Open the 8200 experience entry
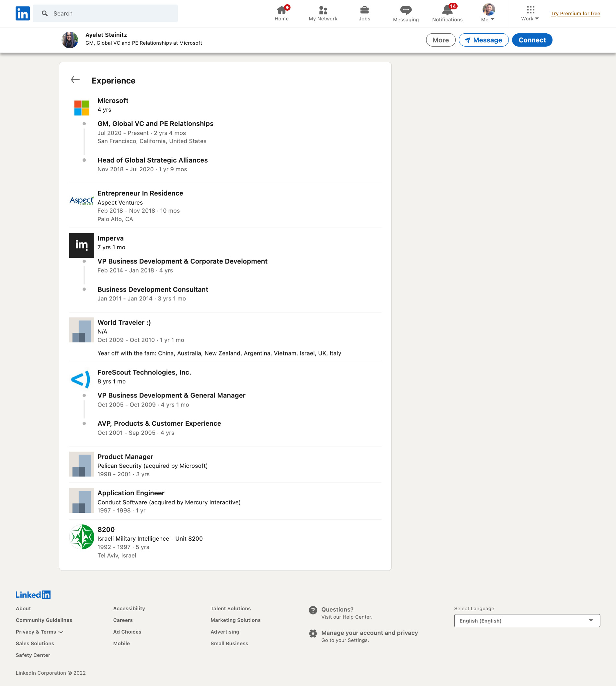 [x=106, y=529]
